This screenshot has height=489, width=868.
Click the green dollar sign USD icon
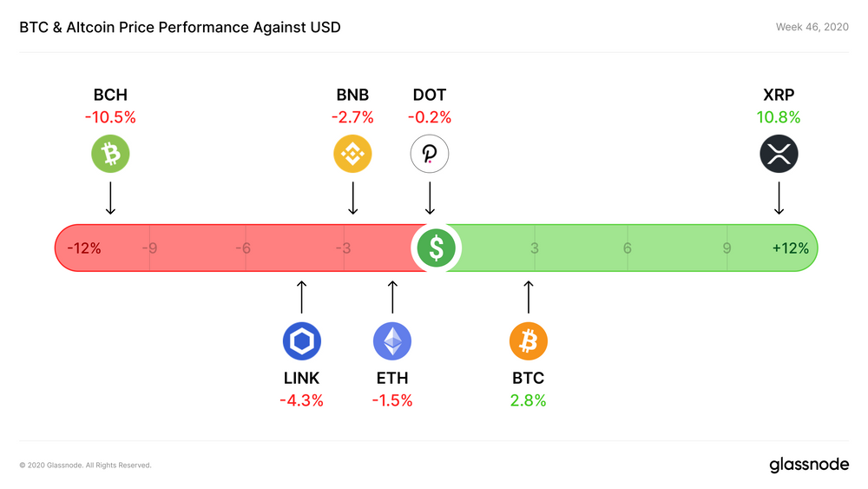click(437, 248)
